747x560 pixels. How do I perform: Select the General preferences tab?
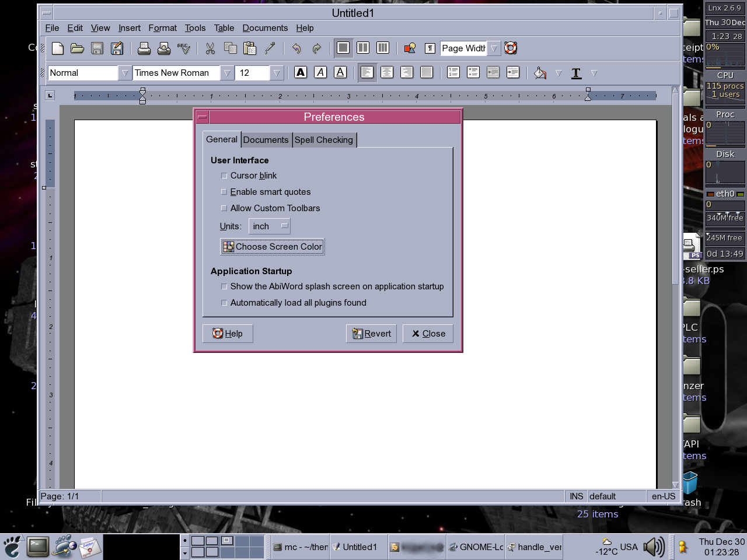point(222,139)
